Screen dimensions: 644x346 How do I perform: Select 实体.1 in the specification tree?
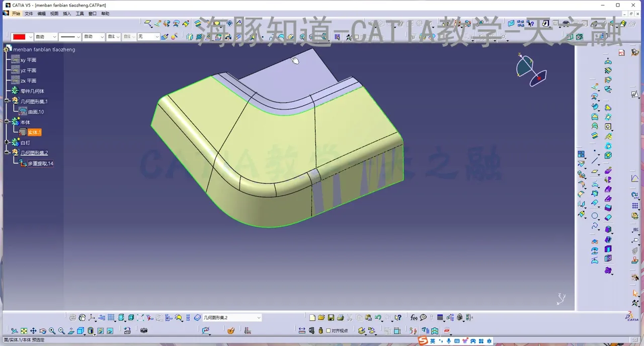(34, 132)
